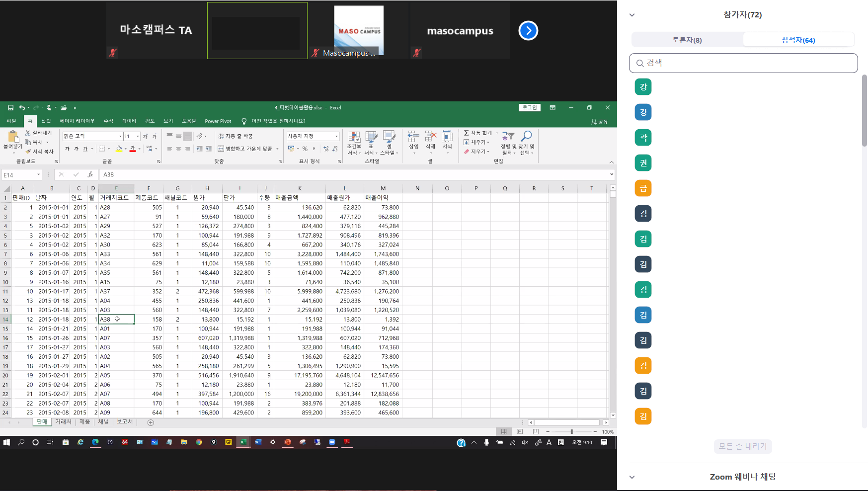
Task: Click Find & Select magnifier icon
Action: click(x=527, y=136)
